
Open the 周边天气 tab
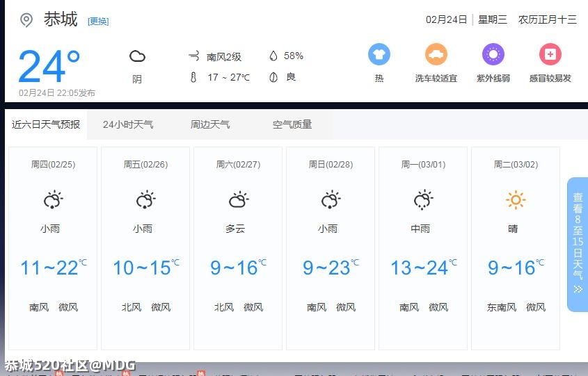point(210,125)
